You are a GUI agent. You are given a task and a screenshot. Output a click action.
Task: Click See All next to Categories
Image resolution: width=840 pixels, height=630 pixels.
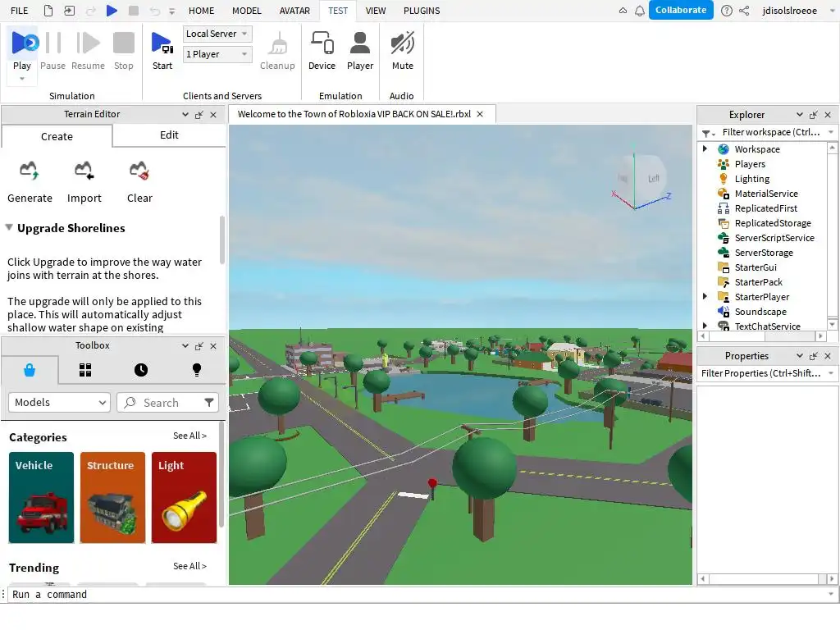tap(189, 436)
